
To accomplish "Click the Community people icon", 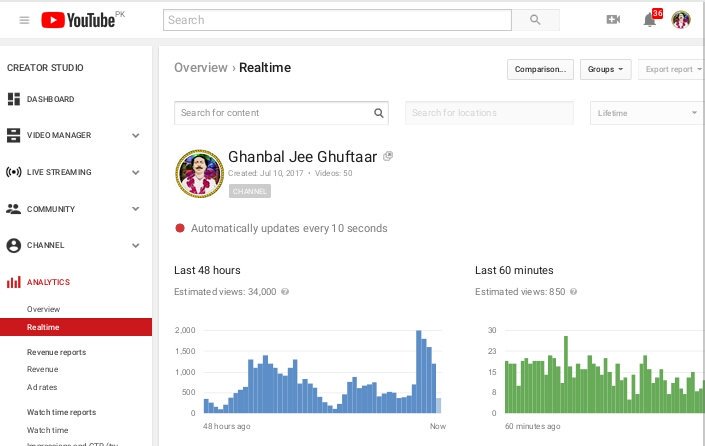I will [13, 209].
